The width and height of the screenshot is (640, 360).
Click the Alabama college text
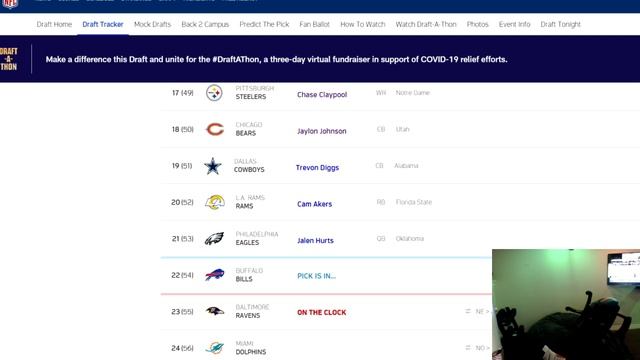pos(406,166)
